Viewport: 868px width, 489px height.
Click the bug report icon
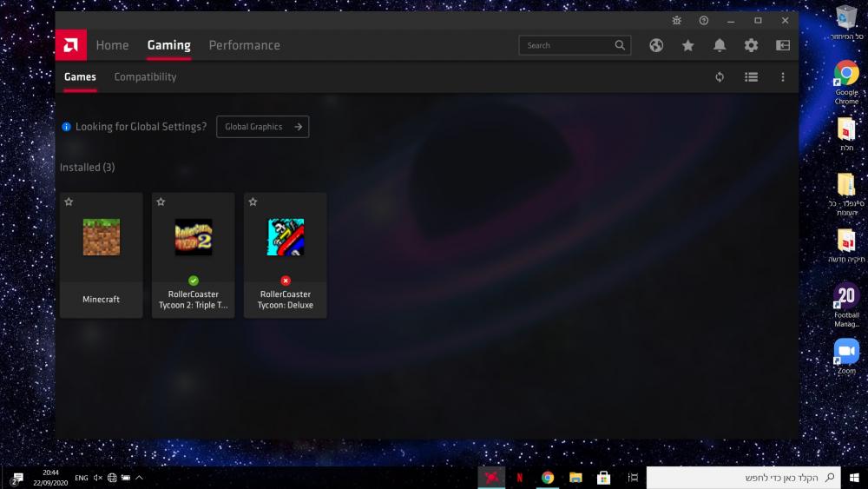coord(676,21)
